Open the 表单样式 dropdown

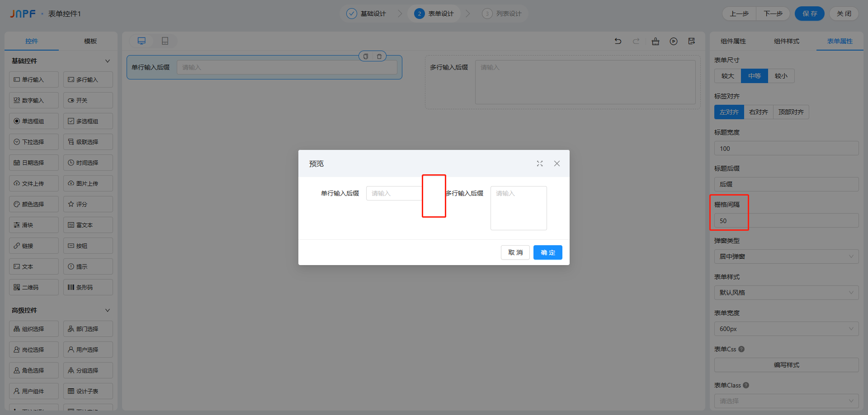click(x=787, y=293)
